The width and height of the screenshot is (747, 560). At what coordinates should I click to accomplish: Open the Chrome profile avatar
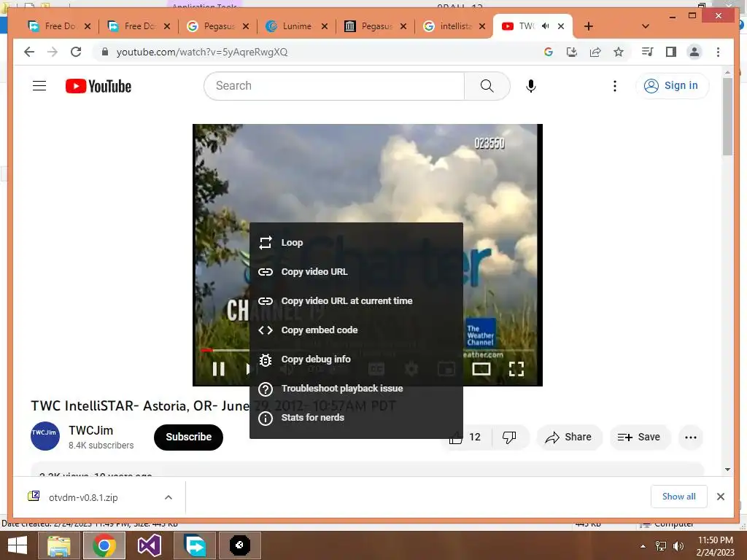coord(694,52)
